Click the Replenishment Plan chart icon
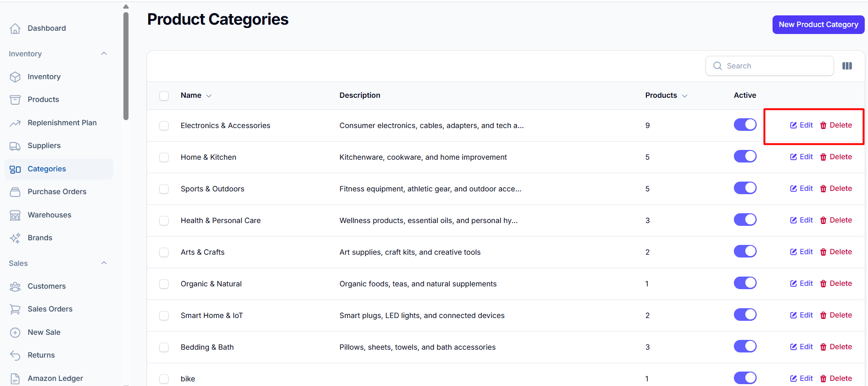Screen dimensions: 868x386 click(15, 123)
